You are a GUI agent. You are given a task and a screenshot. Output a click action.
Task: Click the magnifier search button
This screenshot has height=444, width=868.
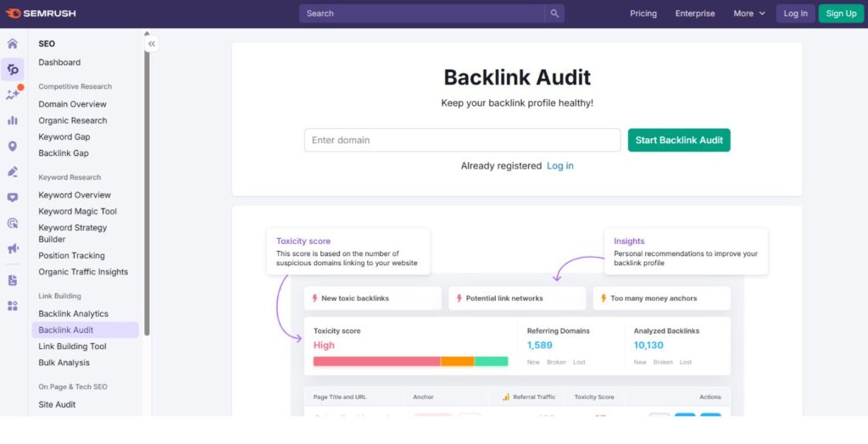554,14
